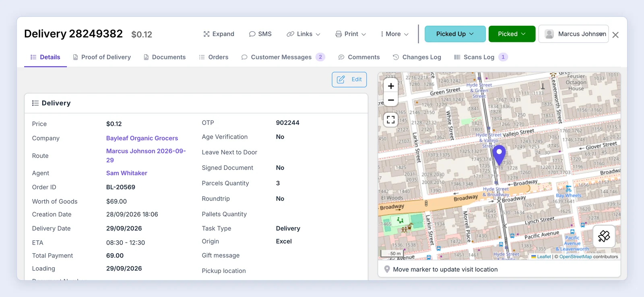Switch to the Orders tab
Image resolution: width=644 pixels, height=297 pixels.
[214, 57]
